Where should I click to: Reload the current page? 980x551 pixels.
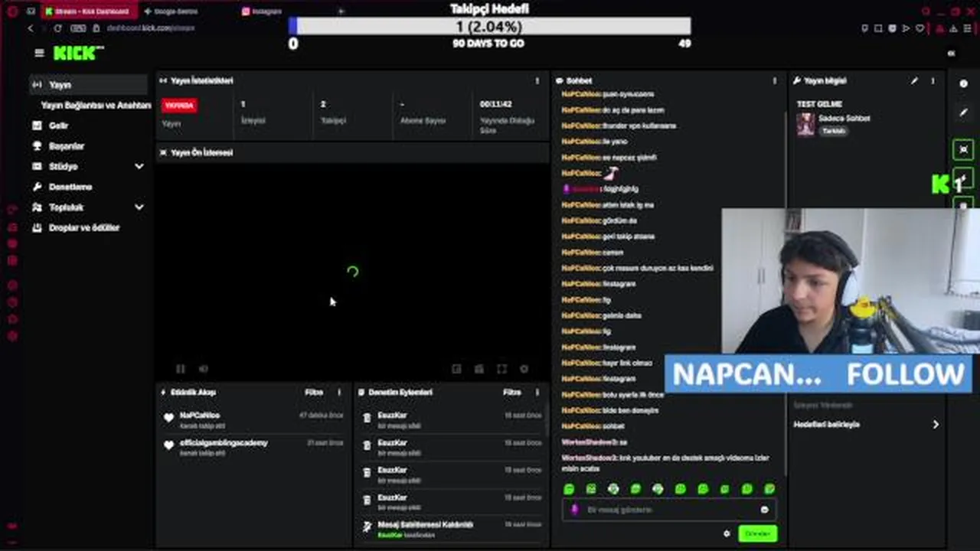[57, 28]
